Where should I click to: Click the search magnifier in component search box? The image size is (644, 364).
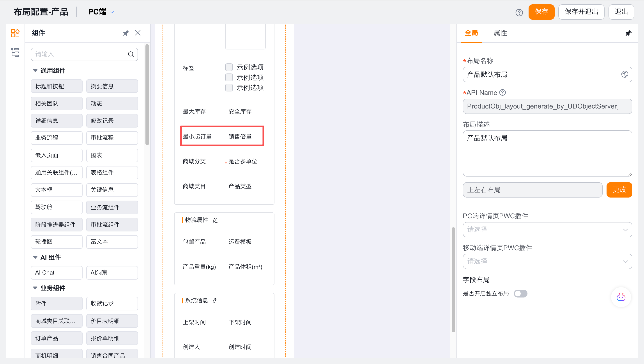131,54
